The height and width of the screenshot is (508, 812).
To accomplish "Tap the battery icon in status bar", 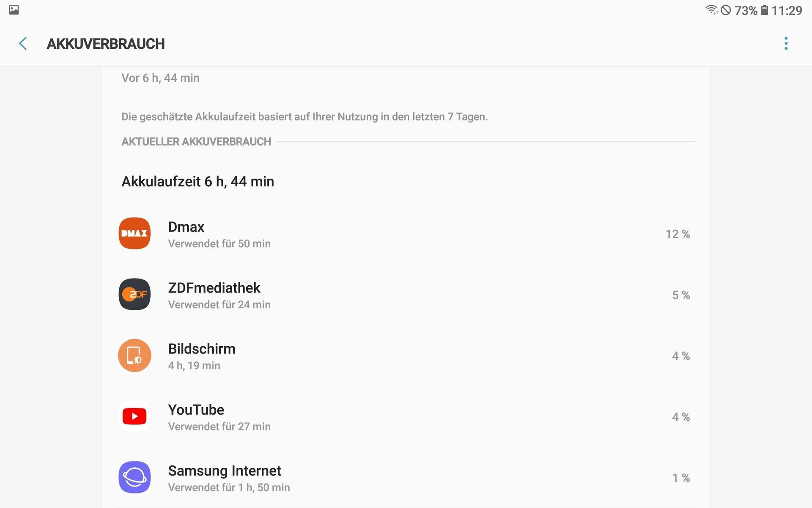I will [764, 10].
